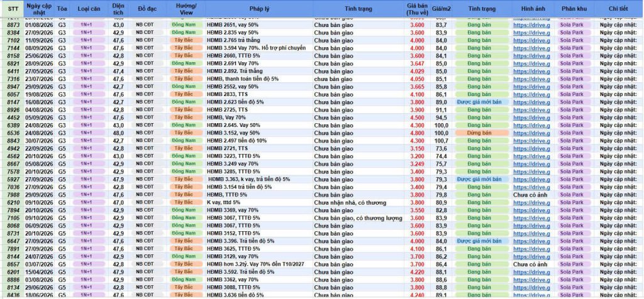Select the date 03/07/2026 in row 8657
Viewport: 644px width, 299px height.
tap(39, 264)
